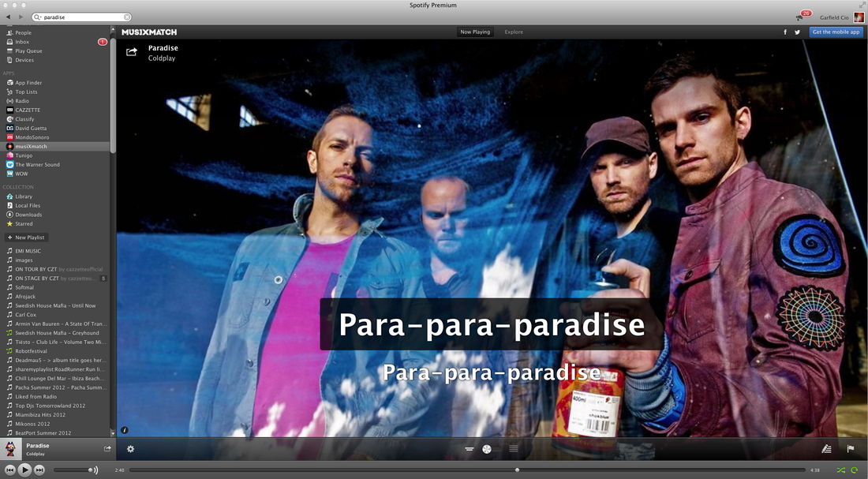Open the lyrics info icon at bottom-left of artwork
Image resolution: width=868 pixels, height=479 pixels.
(125, 430)
